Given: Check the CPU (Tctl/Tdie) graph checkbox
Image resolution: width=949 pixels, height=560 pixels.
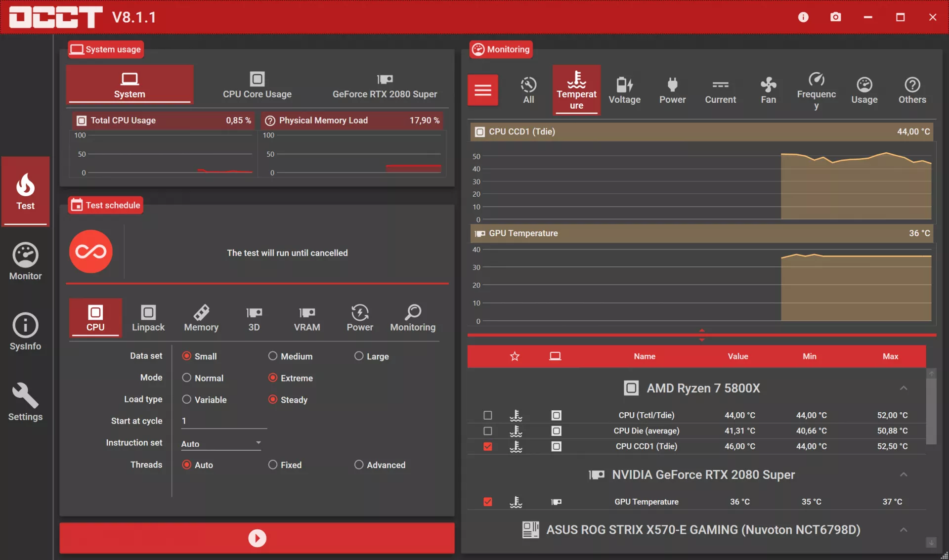Looking at the screenshot, I should (x=487, y=415).
